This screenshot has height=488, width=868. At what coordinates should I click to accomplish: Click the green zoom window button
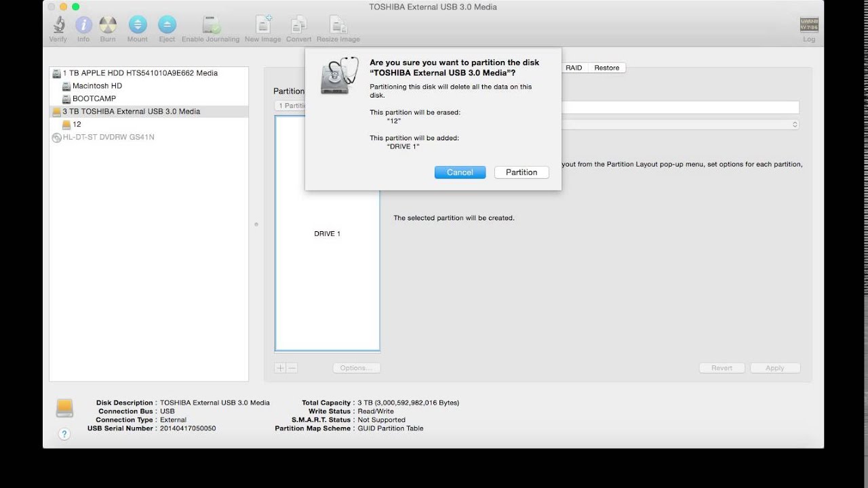coord(75,7)
